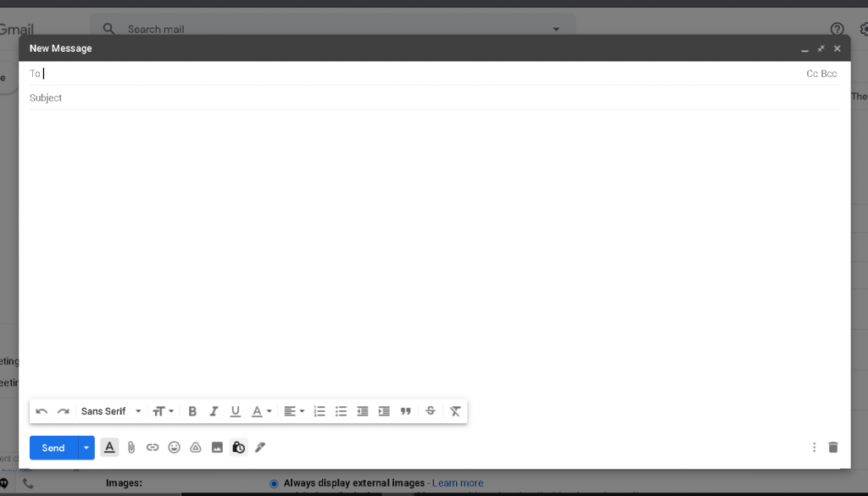Toggle bold formatting

[192, 411]
